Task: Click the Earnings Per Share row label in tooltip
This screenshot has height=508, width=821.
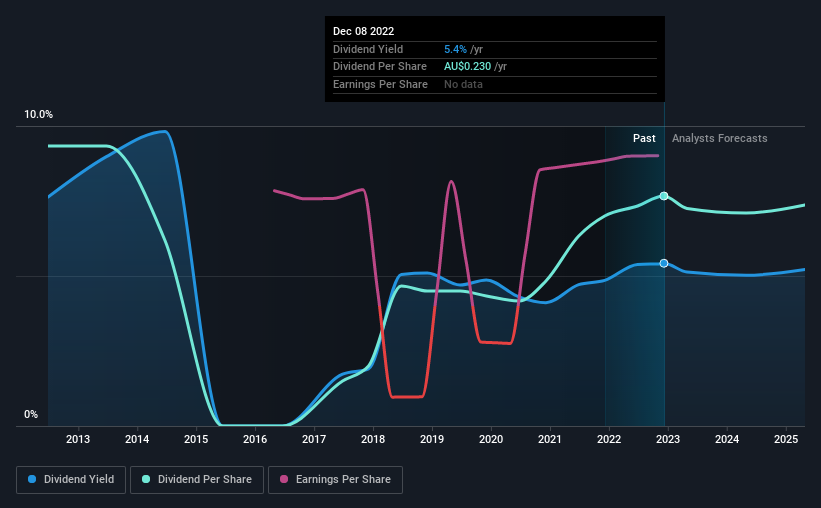Action: [x=380, y=84]
